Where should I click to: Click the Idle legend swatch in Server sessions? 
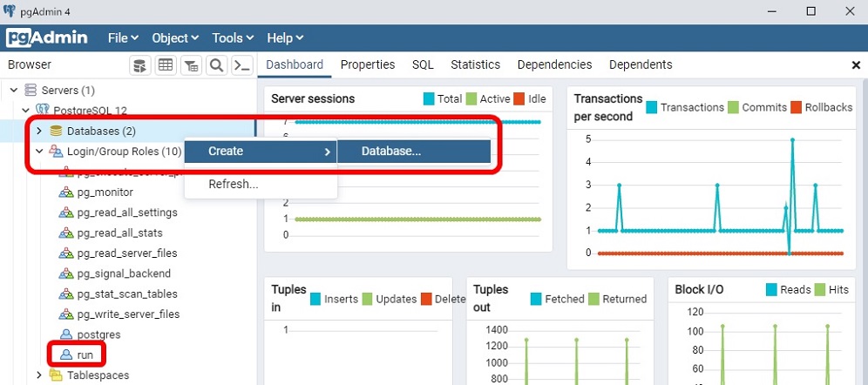click(x=519, y=99)
